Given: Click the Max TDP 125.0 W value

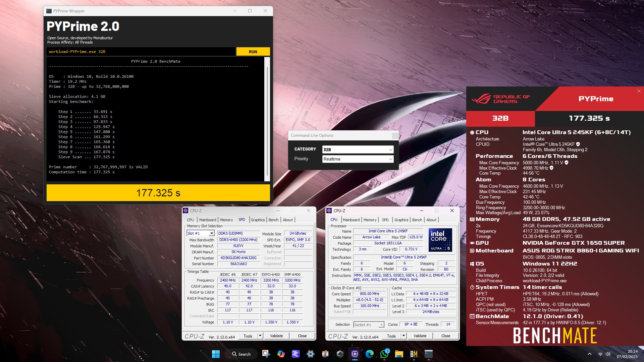Looking at the screenshot, I should click(416, 237).
